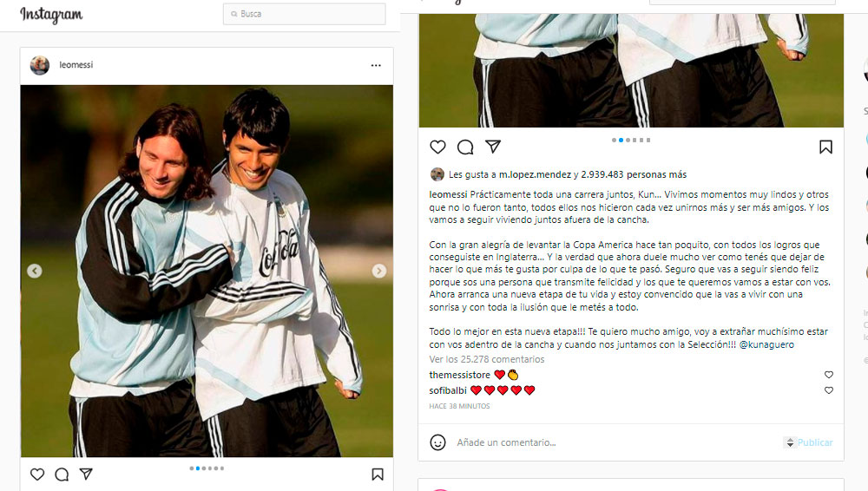This screenshot has width=868, height=491.
Task: Expand 'Ver los 25.278 comentarios'
Action: (487, 359)
